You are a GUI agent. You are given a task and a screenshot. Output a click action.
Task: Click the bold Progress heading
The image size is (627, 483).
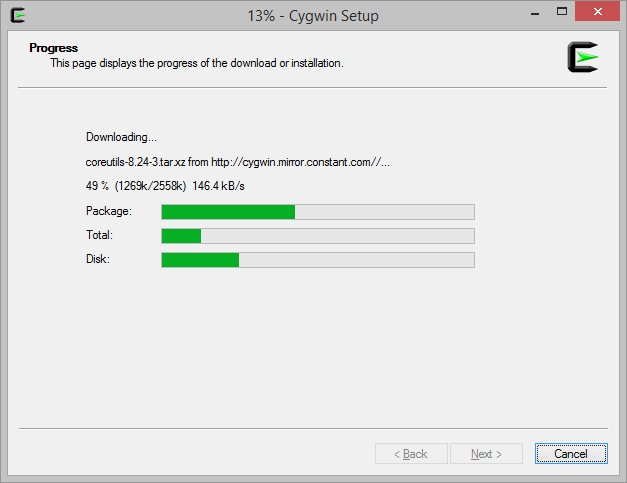54,48
